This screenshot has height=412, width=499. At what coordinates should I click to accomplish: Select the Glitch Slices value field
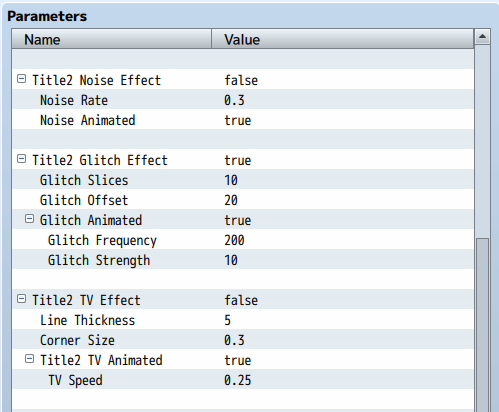[343, 179]
